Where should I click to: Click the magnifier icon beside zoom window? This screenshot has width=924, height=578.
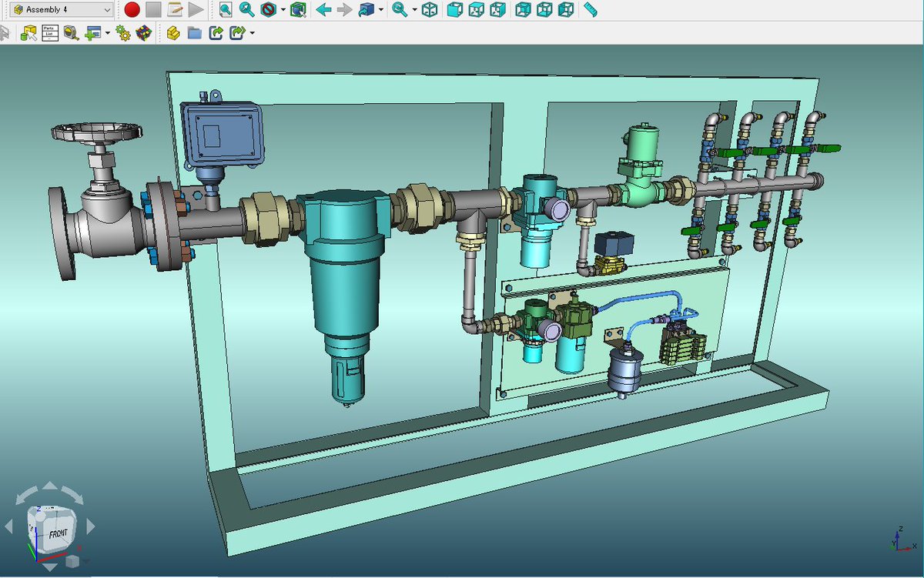point(246,10)
